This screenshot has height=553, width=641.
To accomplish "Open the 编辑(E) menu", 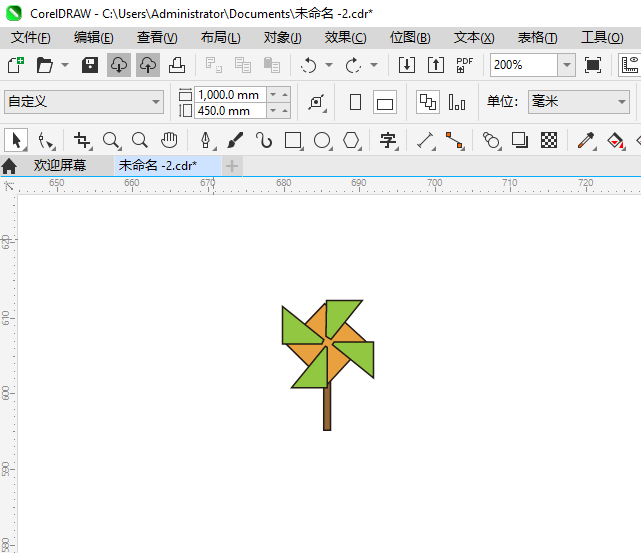I will pyautogui.click(x=94, y=38).
